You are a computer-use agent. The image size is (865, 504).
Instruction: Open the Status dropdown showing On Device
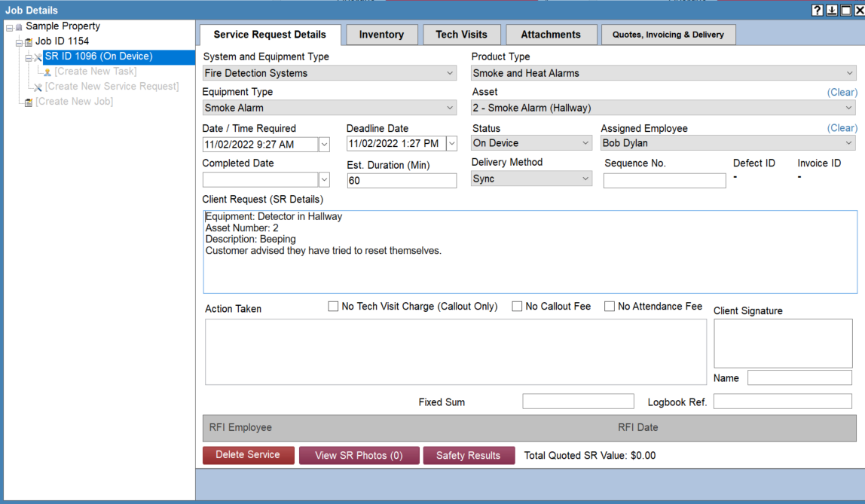coord(585,142)
